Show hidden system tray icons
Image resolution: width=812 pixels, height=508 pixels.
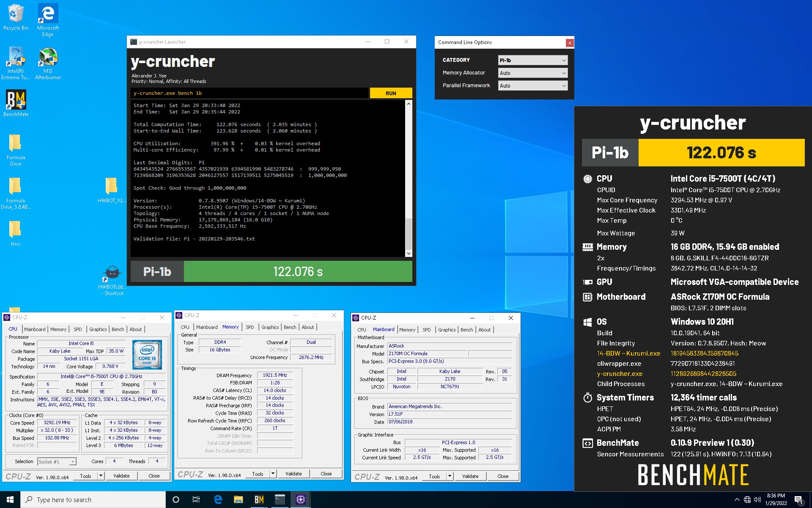point(737,500)
